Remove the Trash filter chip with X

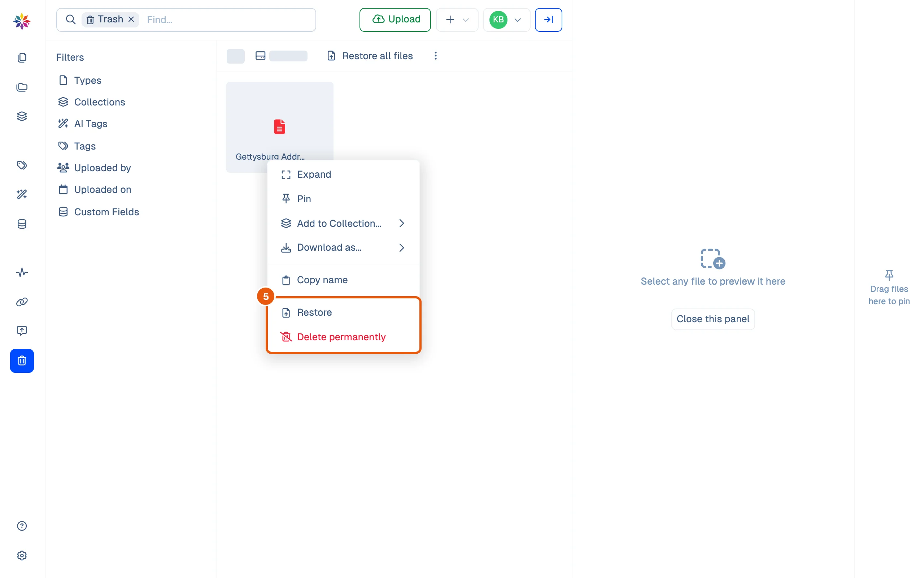tap(131, 20)
